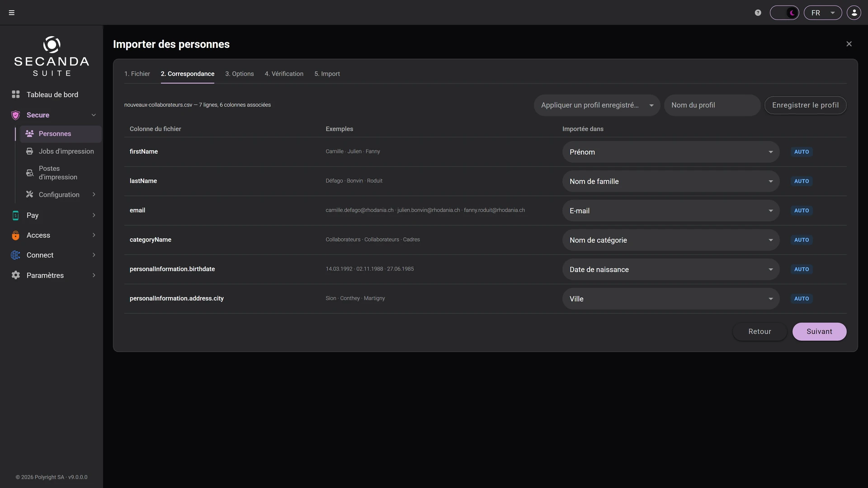Viewport: 868px width, 488px height.
Task: Click the Postes d'impression icon
Action: pos(30,173)
